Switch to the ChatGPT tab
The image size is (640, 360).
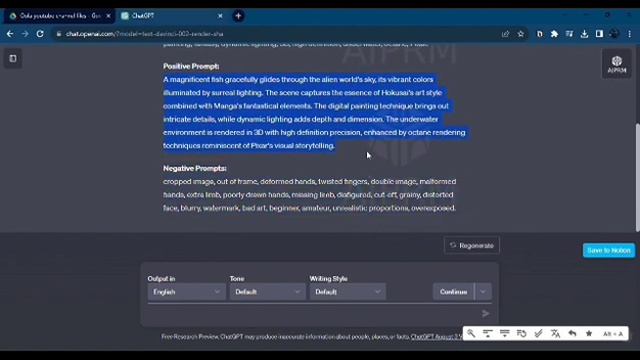[x=171, y=16]
